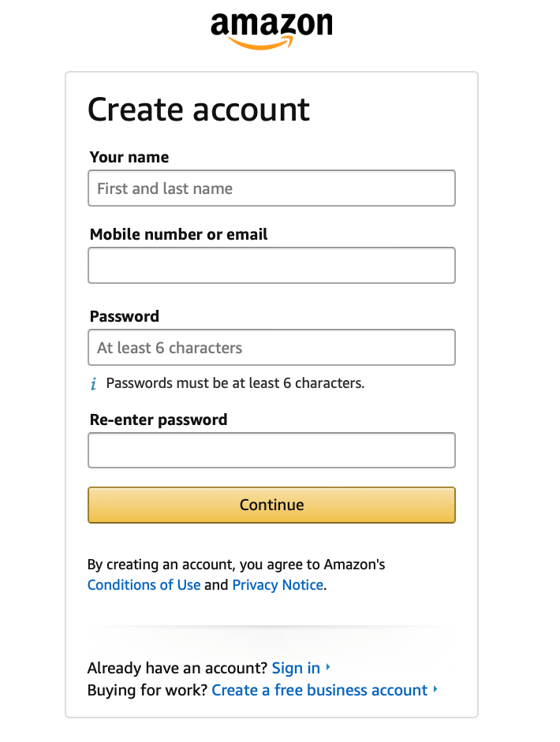Click the small arrow after Sign in

tap(328, 668)
